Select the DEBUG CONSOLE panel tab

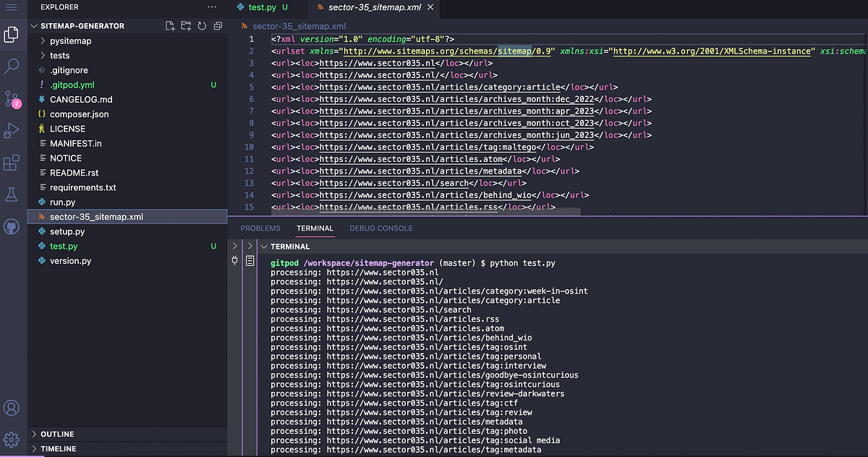(x=380, y=228)
